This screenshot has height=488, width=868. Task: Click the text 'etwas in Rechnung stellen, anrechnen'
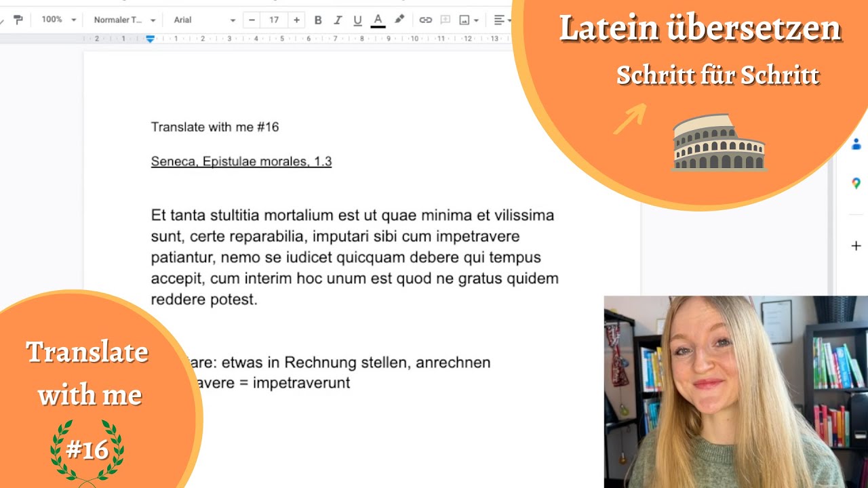pyautogui.click(x=356, y=363)
